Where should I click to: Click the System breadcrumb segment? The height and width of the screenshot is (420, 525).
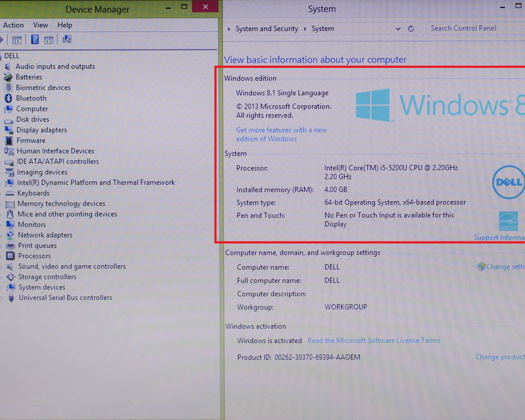(x=323, y=29)
